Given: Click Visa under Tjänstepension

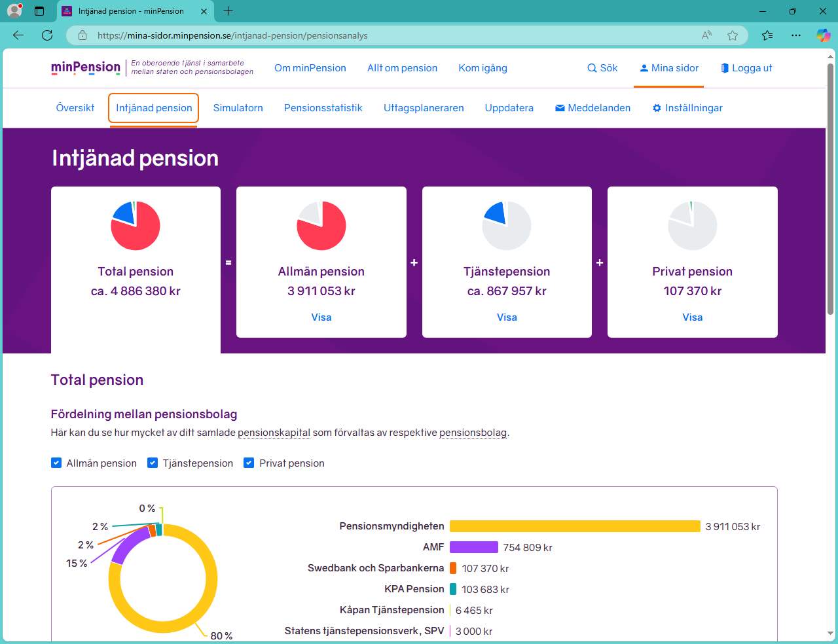Looking at the screenshot, I should point(507,317).
